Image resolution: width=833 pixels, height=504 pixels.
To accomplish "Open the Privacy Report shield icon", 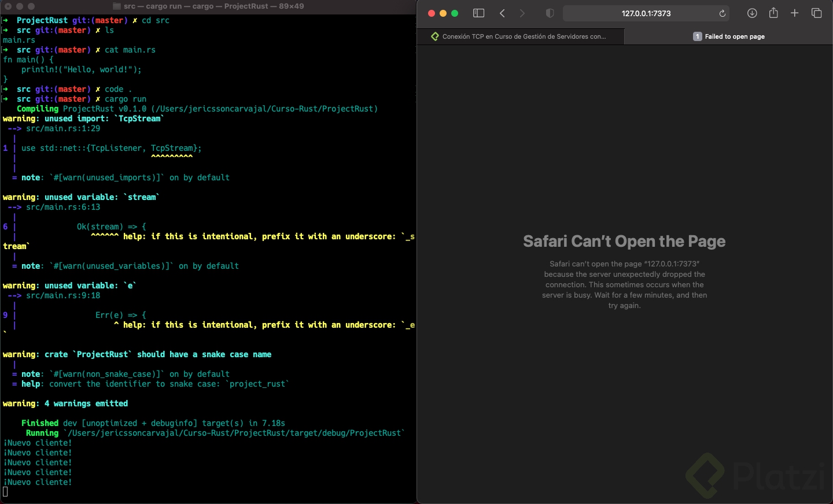I will (x=550, y=13).
